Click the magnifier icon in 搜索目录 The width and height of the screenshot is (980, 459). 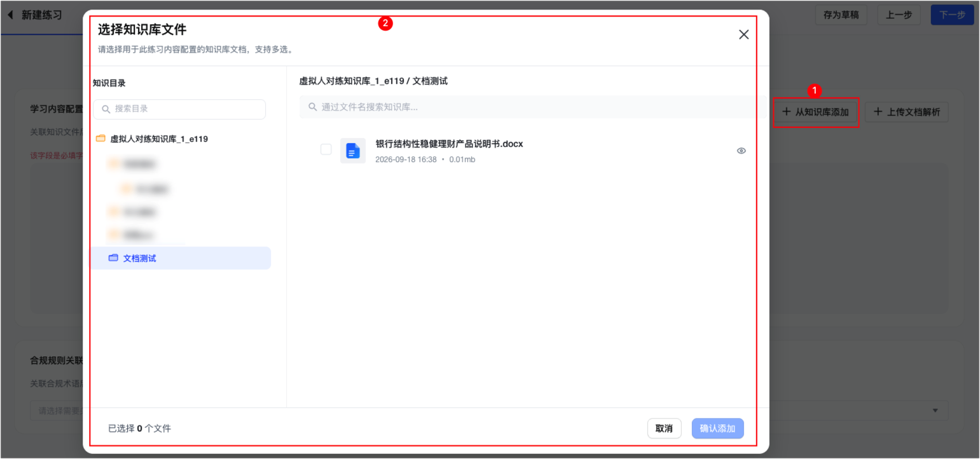(106, 109)
